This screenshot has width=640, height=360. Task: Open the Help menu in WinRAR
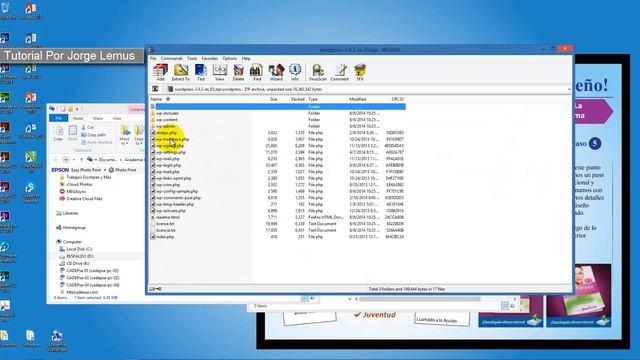click(246, 58)
